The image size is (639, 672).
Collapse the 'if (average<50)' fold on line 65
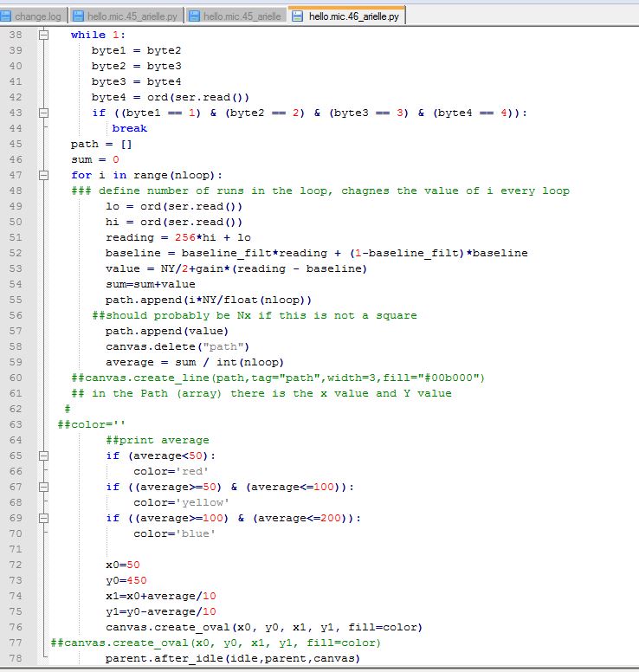[43, 456]
